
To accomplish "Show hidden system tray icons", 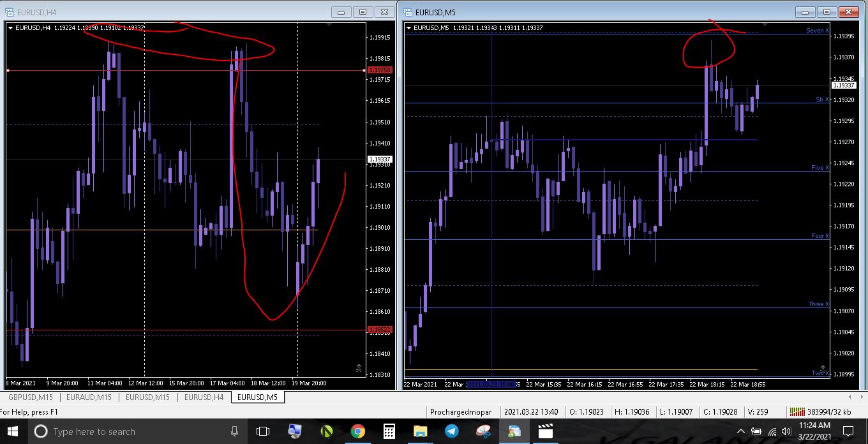I will [741, 432].
